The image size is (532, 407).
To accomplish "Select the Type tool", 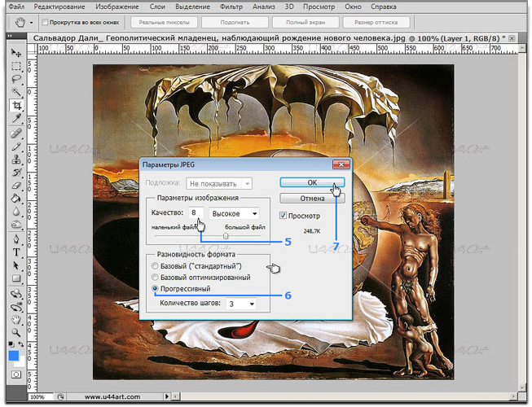I will pyautogui.click(x=16, y=252).
